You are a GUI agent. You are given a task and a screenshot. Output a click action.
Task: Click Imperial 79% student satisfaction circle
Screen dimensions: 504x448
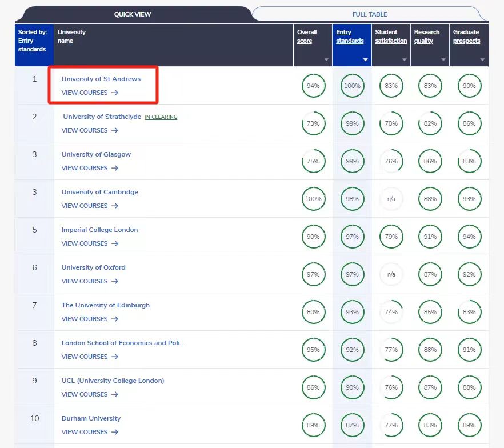pyautogui.click(x=391, y=237)
